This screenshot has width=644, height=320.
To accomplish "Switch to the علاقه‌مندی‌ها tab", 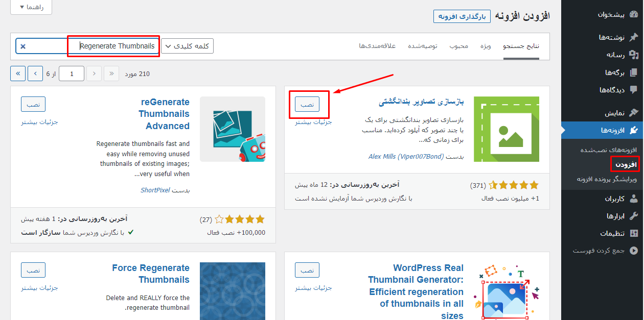I will pyautogui.click(x=377, y=46).
